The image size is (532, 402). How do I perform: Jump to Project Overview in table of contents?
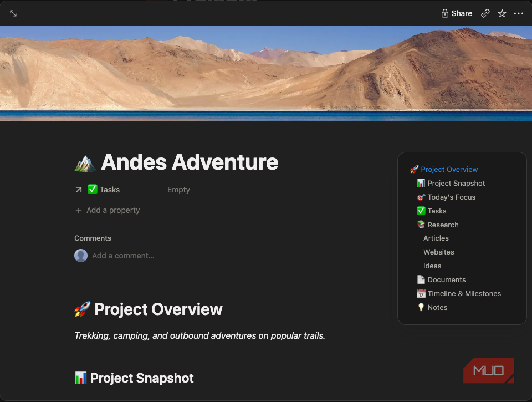click(444, 169)
